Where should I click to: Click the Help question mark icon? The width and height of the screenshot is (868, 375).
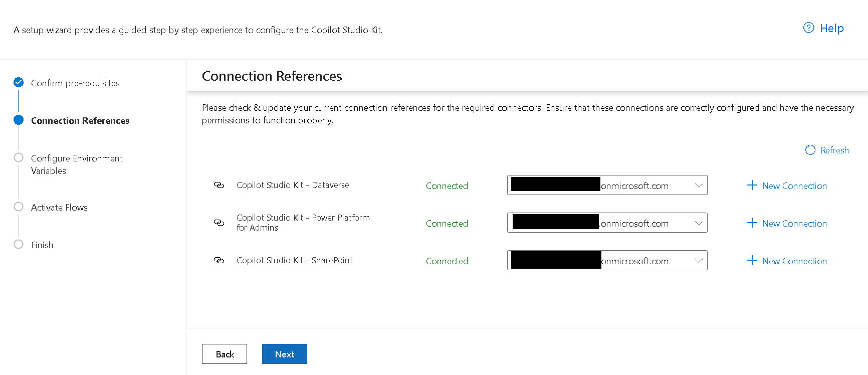click(x=808, y=28)
